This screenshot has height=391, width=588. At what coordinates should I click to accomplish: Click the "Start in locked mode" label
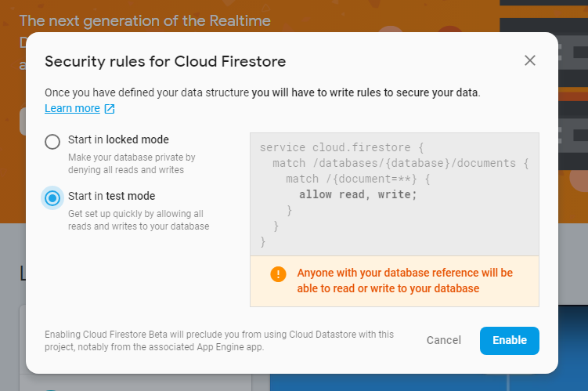point(118,139)
